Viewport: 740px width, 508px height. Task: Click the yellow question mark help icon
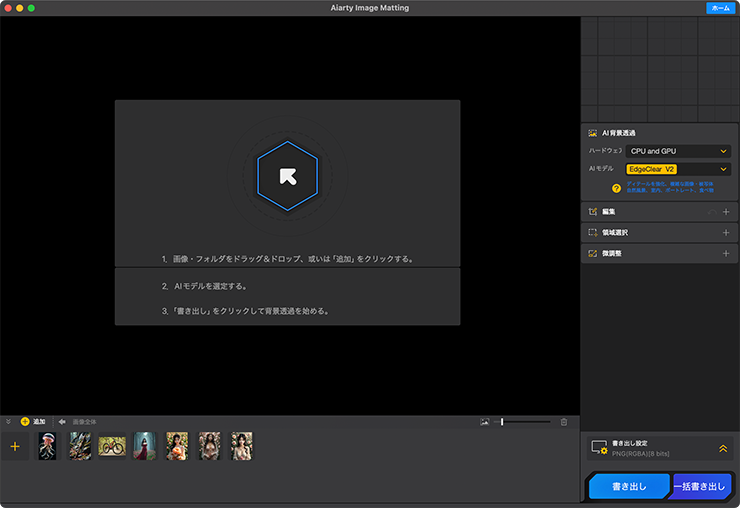(x=616, y=188)
